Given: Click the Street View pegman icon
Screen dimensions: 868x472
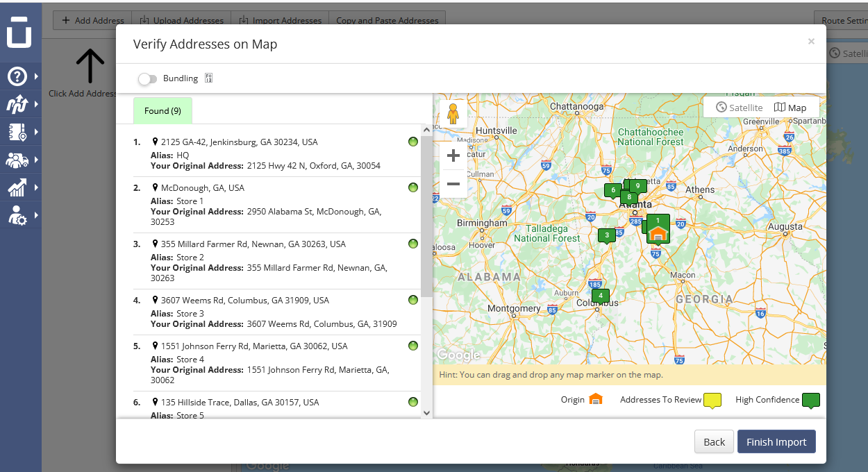Looking at the screenshot, I should [453, 114].
